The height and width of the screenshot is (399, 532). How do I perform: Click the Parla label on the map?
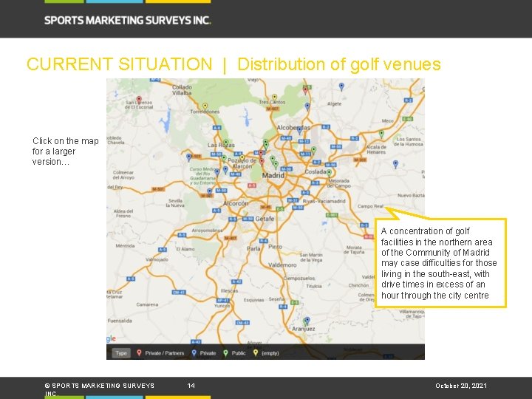click(x=253, y=249)
